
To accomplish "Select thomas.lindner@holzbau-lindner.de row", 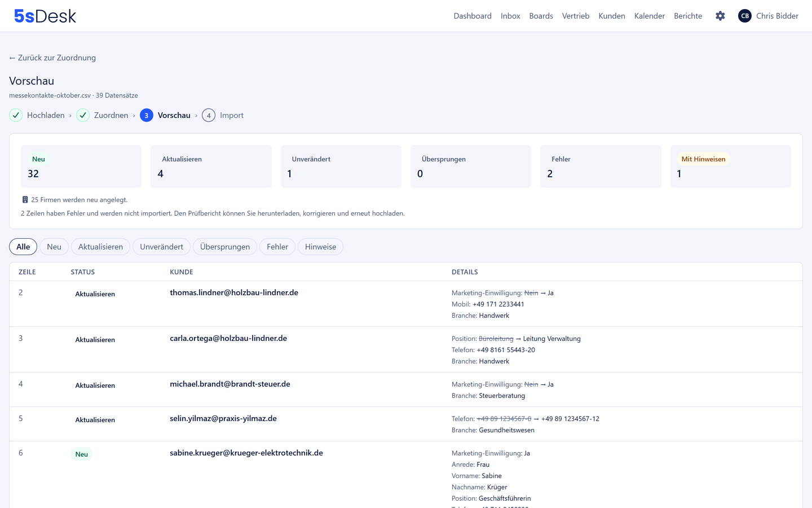I will pyautogui.click(x=406, y=304).
